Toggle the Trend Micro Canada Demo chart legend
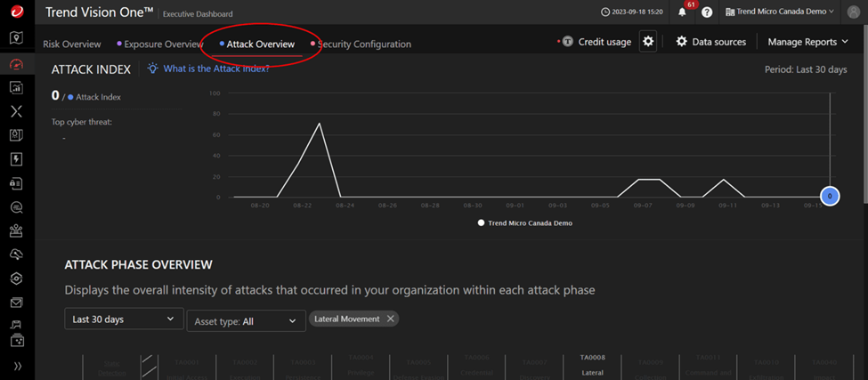 click(524, 222)
